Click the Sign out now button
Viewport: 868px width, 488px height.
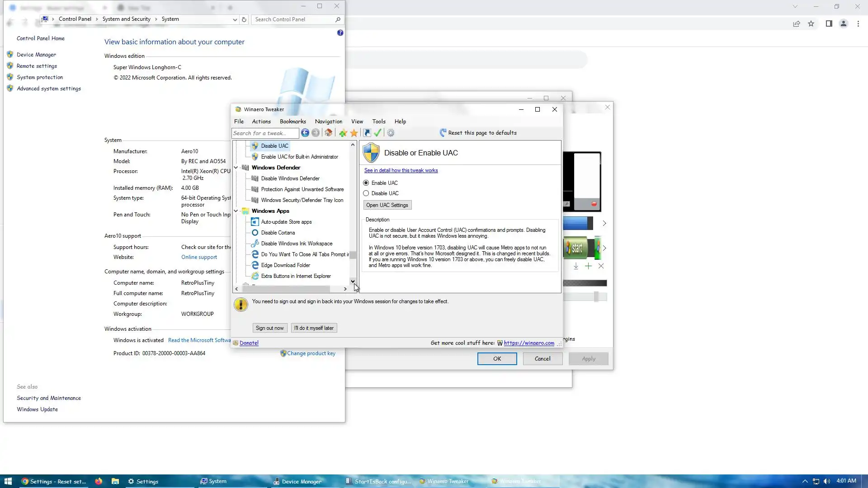269,328
